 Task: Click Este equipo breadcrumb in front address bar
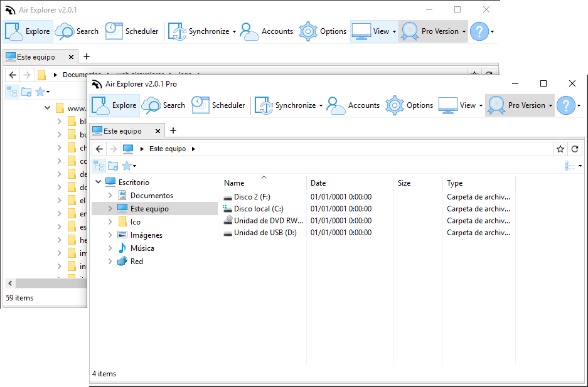coord(168,149)
